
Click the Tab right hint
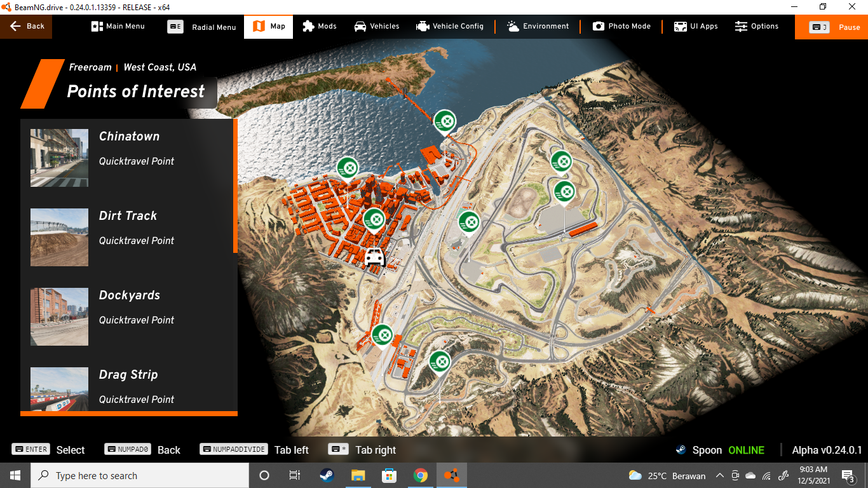(x=362, y=450)
